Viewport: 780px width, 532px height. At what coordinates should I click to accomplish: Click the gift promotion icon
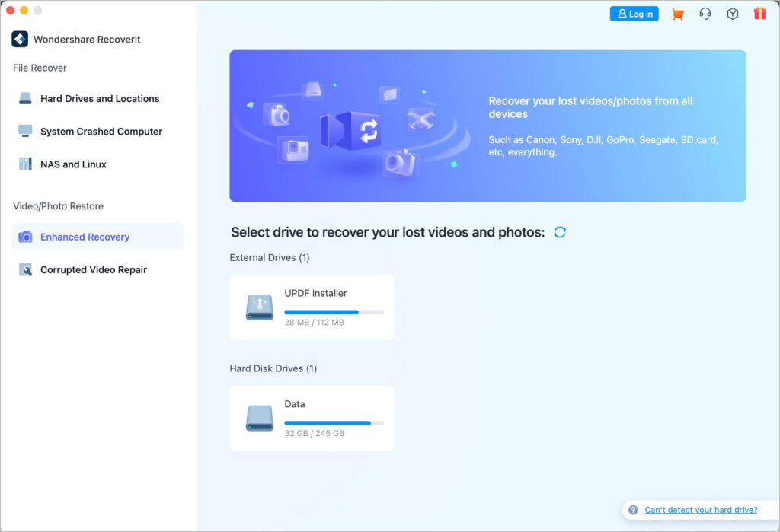click(759, 13)
